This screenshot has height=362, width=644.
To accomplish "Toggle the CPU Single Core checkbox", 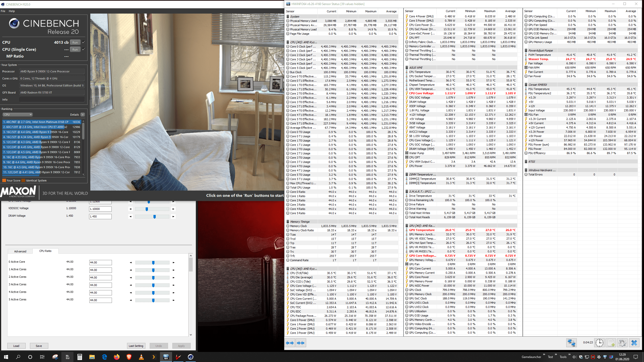I will pyautogui.click(x=84, y=49).
